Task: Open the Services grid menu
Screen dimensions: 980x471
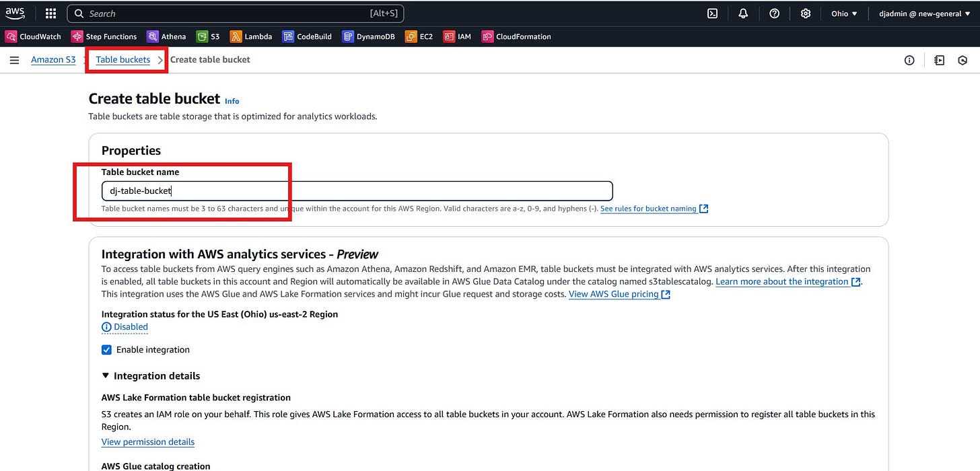Action: pyautogui.click(x=50, y=13)
